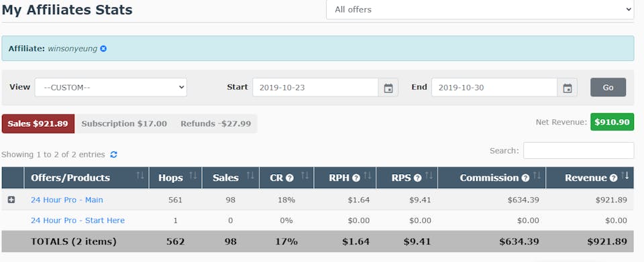
Task: Show Revenue help question icon
Action: click(x=614, y=178)
